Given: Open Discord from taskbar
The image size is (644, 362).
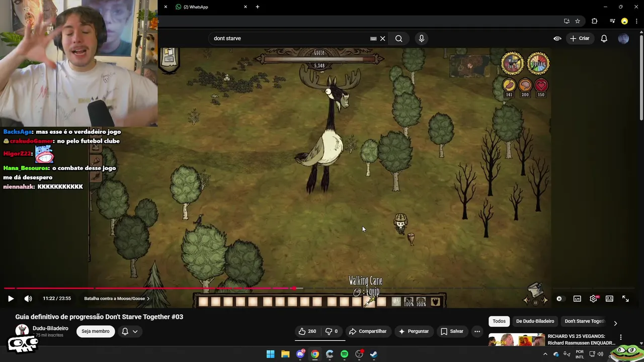Looking at the screenshot, I should point(300,354).
